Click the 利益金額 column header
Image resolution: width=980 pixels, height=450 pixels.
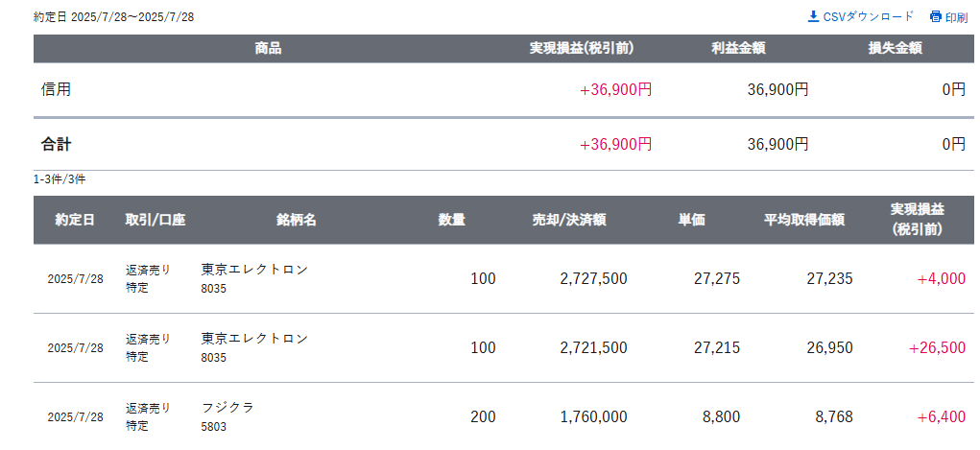click(738, 49)
